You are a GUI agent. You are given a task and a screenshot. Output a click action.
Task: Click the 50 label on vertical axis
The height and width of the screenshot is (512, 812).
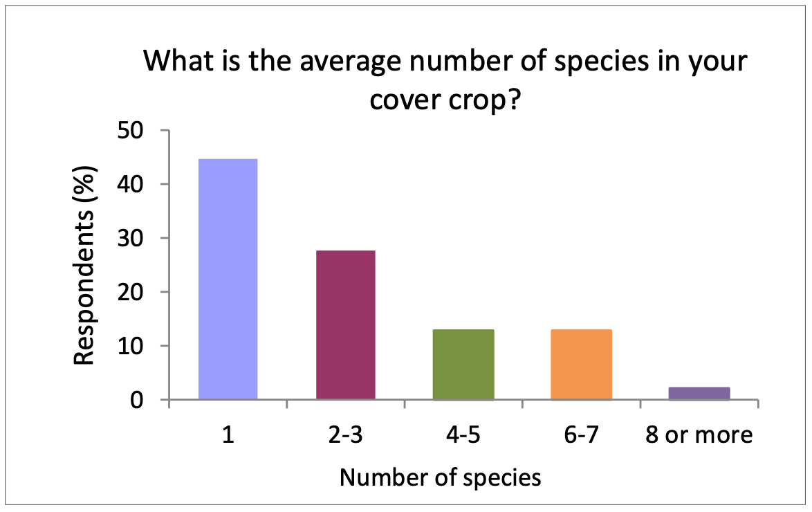(x=129, y=130)
